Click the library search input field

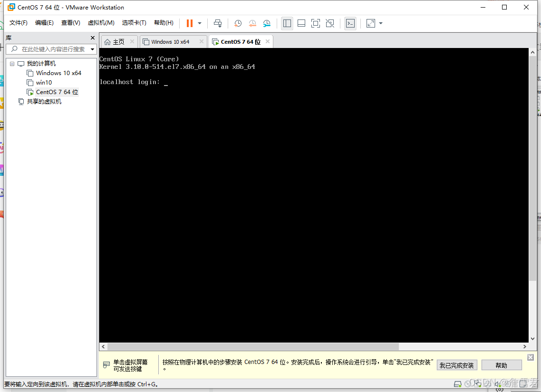(x=52, y=49)
